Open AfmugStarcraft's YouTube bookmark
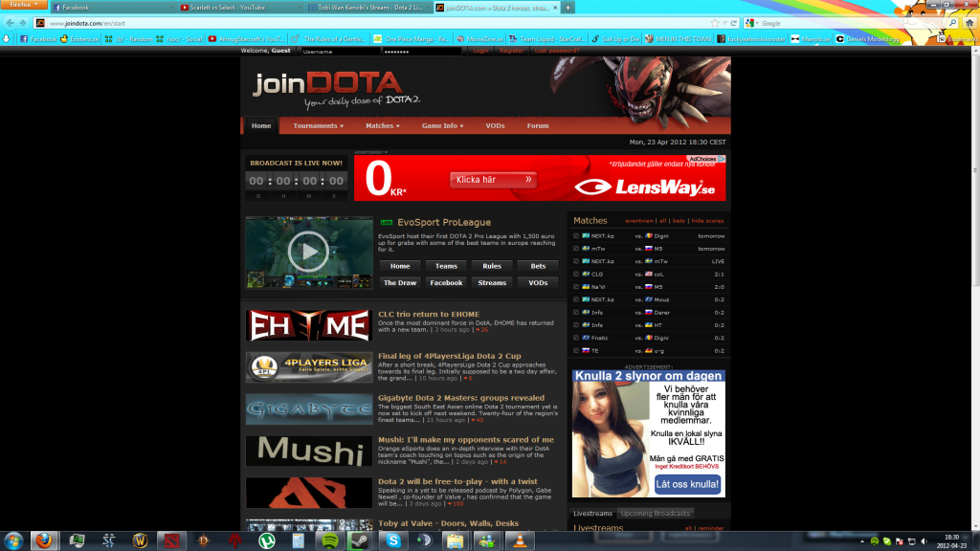980x551 pixels. coord(246,38)
